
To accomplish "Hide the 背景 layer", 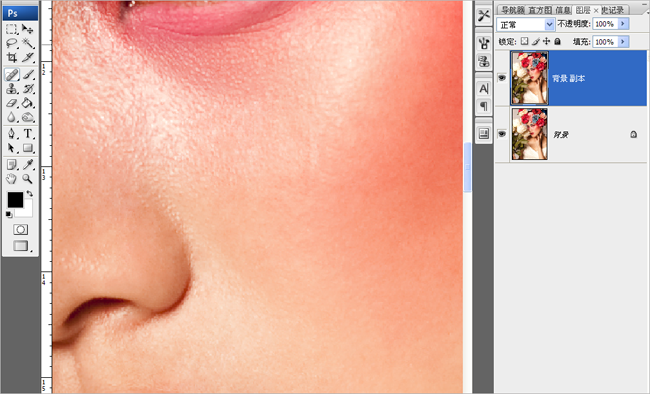I will [502, 134].
